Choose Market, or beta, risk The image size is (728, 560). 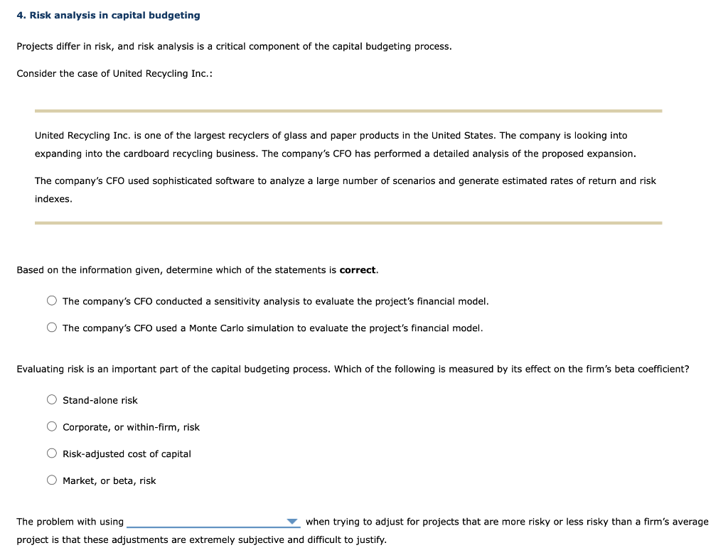[51, 479]
